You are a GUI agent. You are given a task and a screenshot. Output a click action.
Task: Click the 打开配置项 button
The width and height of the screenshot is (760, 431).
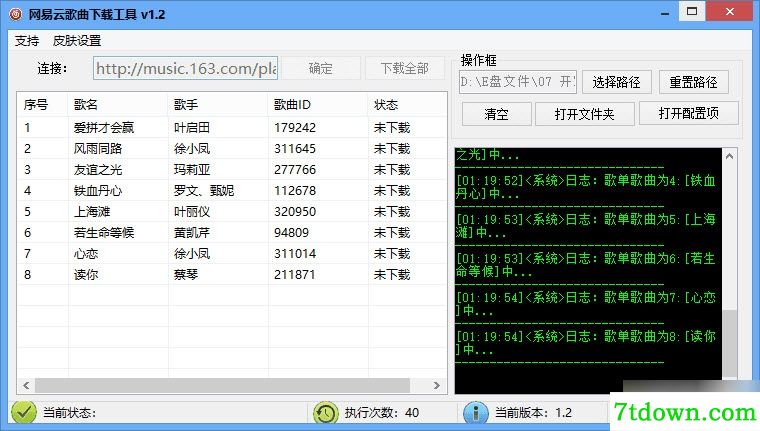(689, 113)
